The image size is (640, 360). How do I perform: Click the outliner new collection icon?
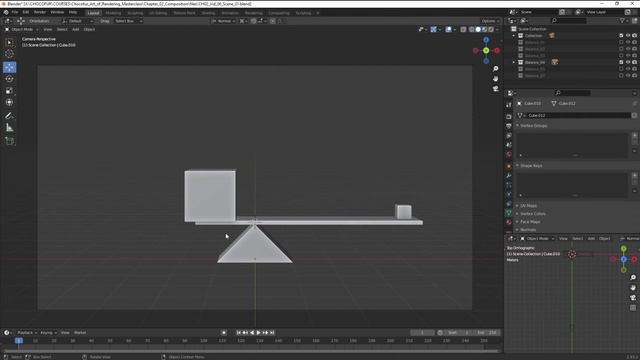tap(634, 20)
